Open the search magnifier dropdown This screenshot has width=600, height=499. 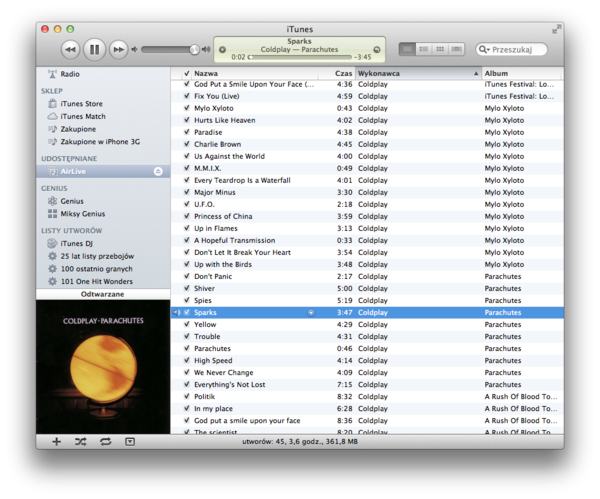484,49
